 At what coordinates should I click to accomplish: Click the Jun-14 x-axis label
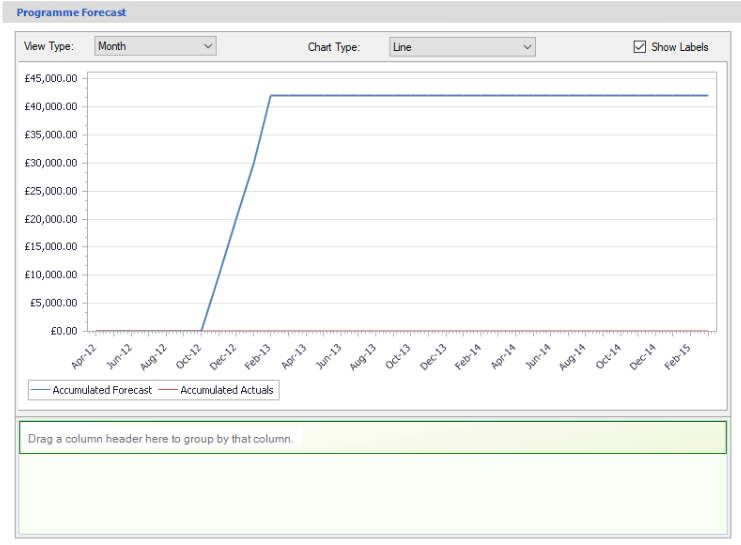click(x=539, y=353)
